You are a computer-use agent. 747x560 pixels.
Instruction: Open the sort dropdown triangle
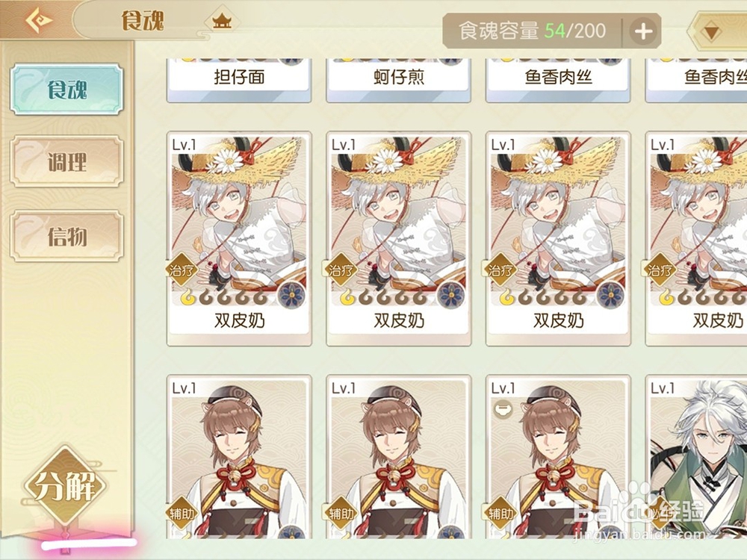coord(711,32)
